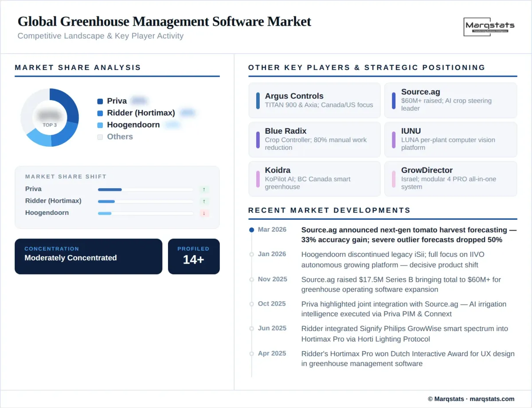Expand the Blue Radix player card

click(x=314, y=140)
